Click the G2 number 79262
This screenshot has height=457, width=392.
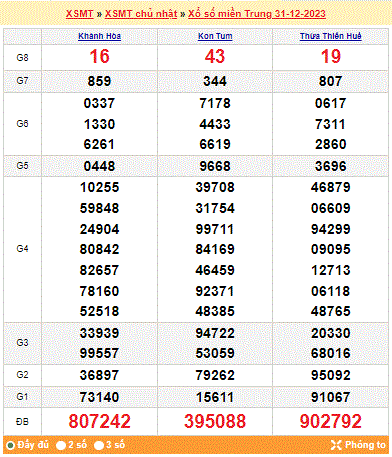coord(215,375)
